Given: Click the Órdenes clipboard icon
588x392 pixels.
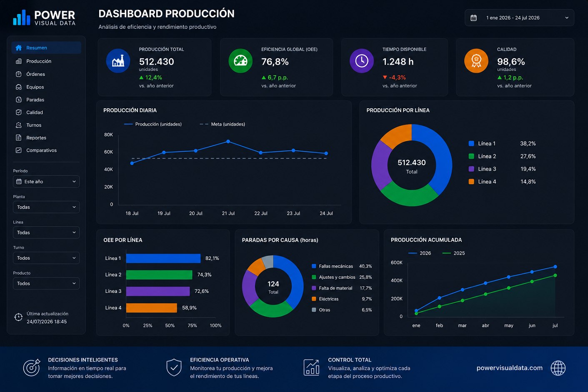Looking at the screenshot, I should point(19,74).
